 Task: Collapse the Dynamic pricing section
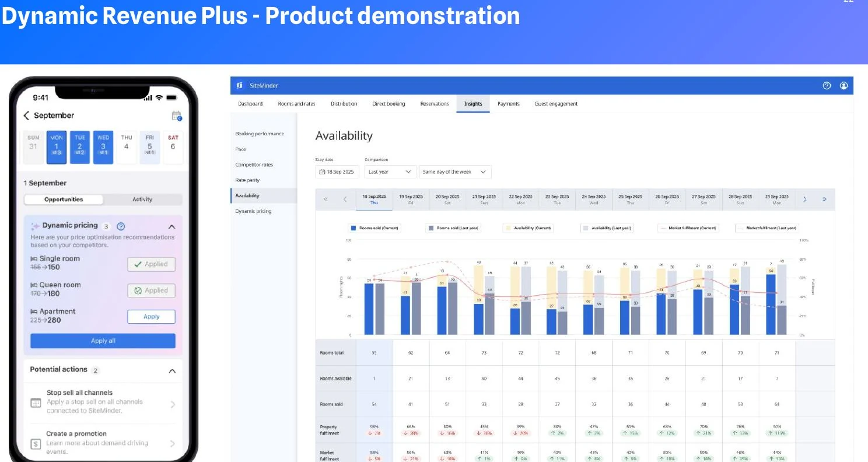171,226
